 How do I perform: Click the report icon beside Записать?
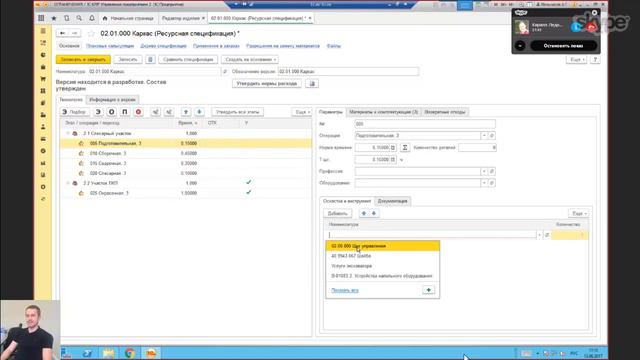(150, 60)
